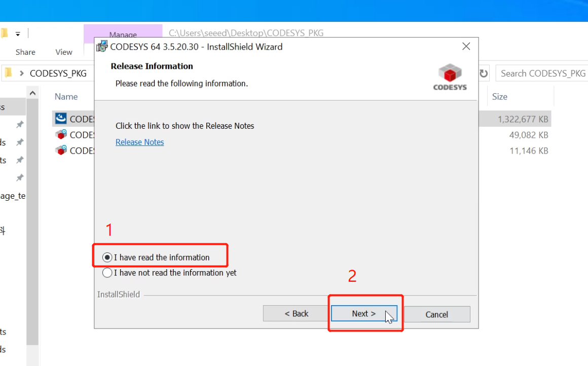Open the Quick Access Toolbar dropdown arrow
The image size is (588, 366).
(18, 34)
